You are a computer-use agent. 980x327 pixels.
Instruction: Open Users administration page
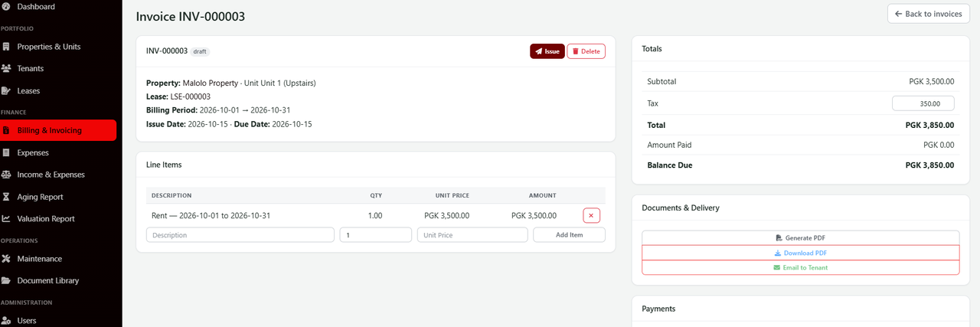point(58,321)
